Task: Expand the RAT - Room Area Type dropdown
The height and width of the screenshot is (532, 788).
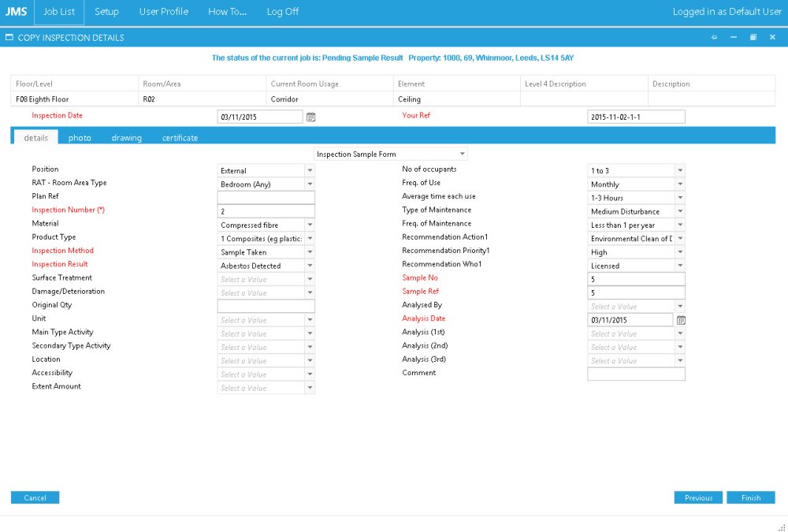Action: point(310,184)
